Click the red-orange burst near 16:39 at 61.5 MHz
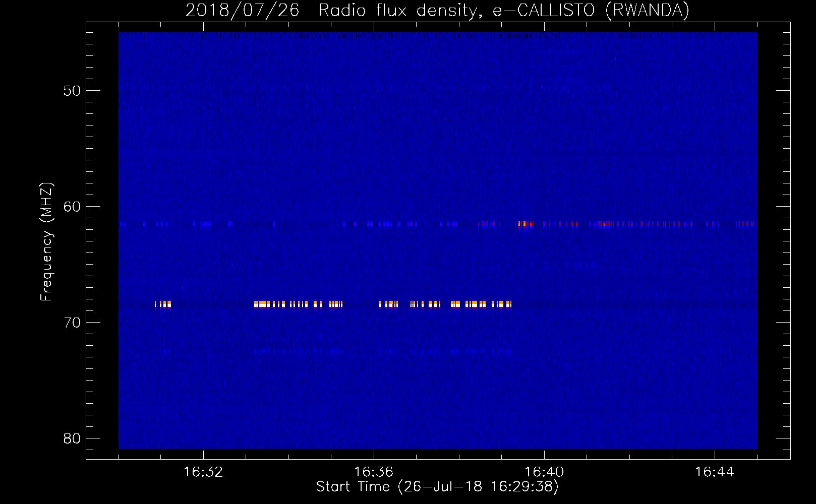This screenshot has height=504, width=816. coord(525,224)
